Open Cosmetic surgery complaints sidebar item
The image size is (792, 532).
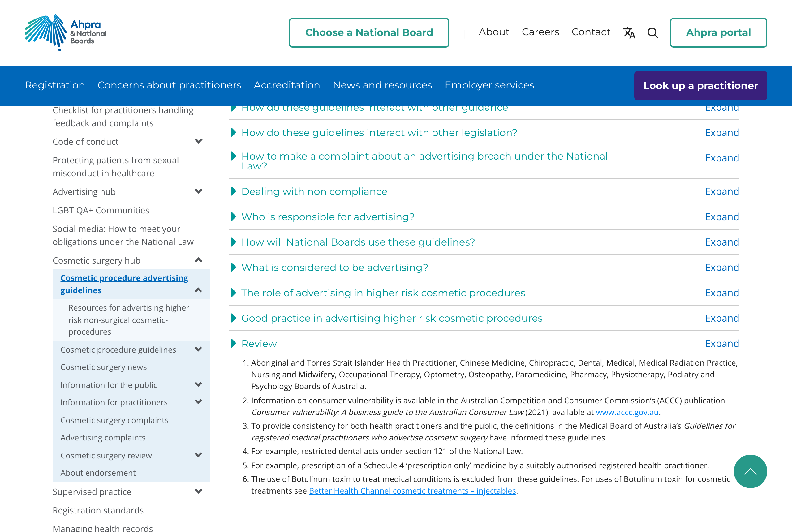(114, 420)
